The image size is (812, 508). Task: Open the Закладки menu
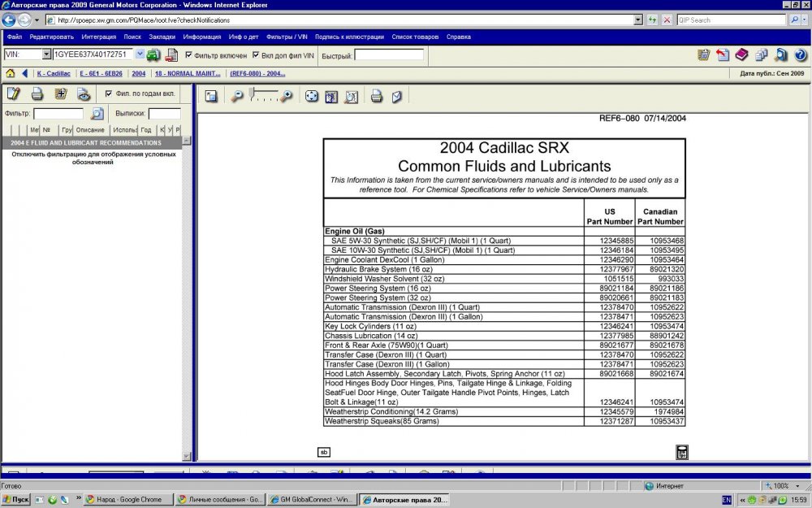point(162,37)
